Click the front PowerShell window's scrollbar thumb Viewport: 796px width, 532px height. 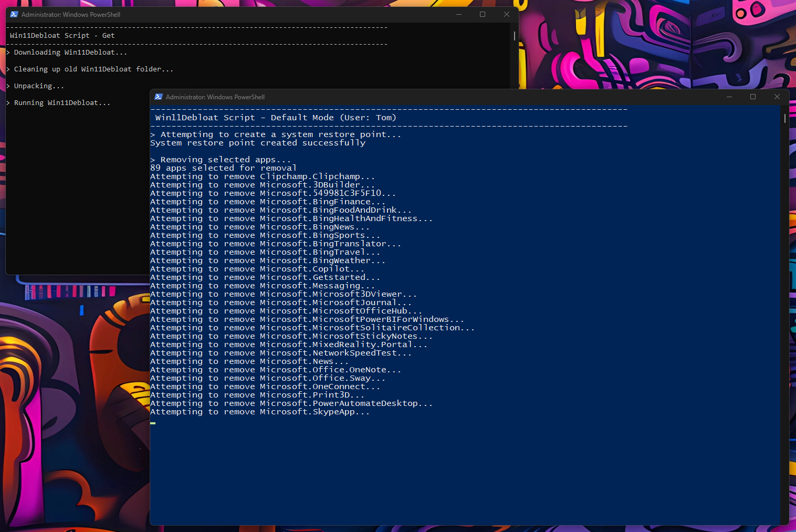[x=784, y=119]
